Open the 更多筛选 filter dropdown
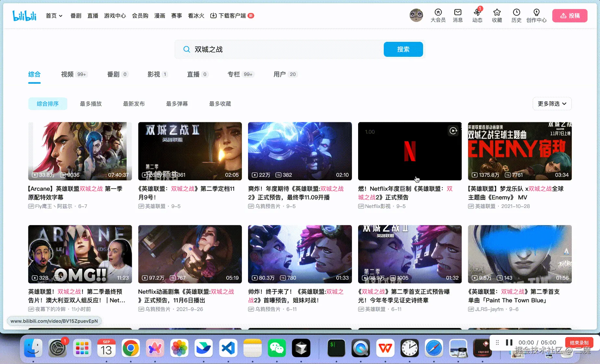Screen dimensions: 600x364 [x=552, y=103]
